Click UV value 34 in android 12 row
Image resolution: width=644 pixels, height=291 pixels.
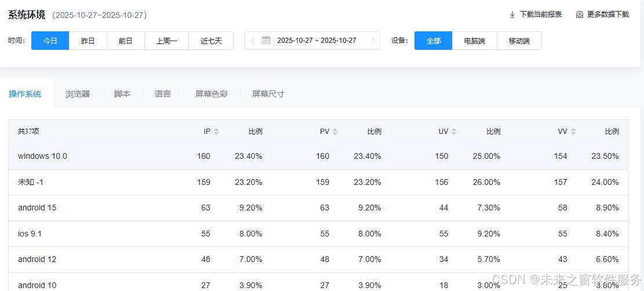443,260
